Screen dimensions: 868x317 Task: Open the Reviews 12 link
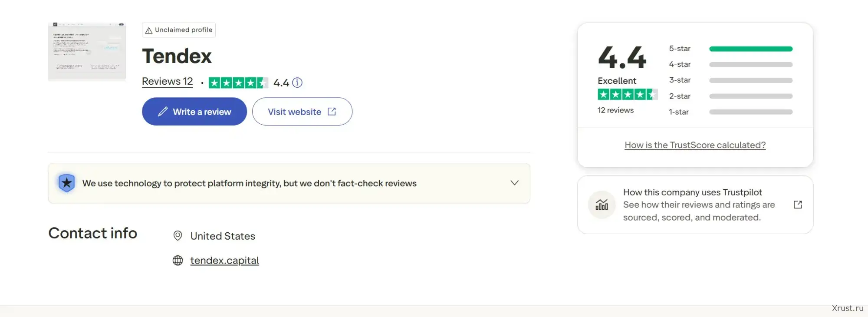(x=168, y=82)
